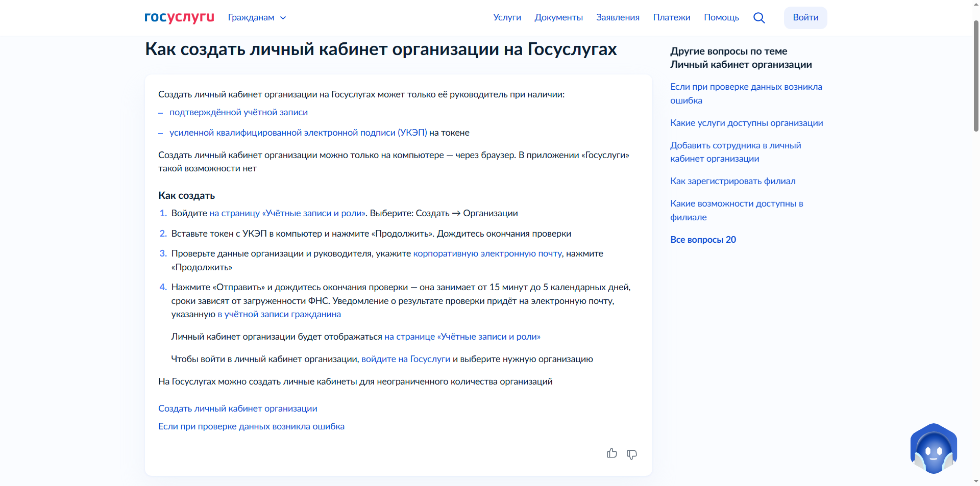
Task: Open Какие услуги доступны организации
Action: (746, 123)
